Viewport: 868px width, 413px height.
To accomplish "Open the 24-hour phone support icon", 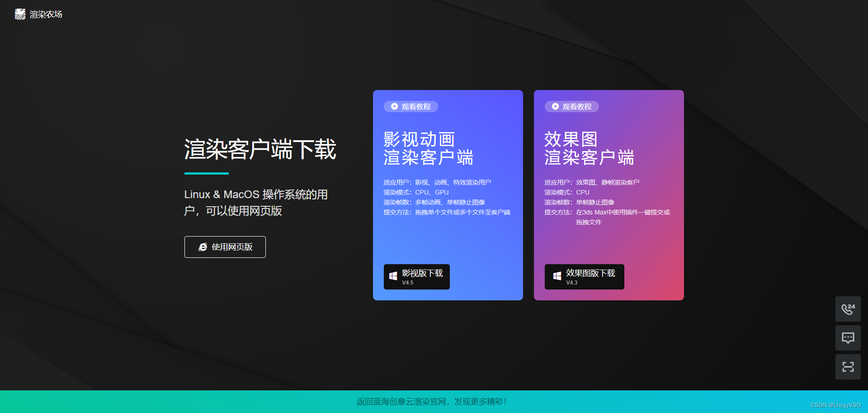I will tap(848, 309).
